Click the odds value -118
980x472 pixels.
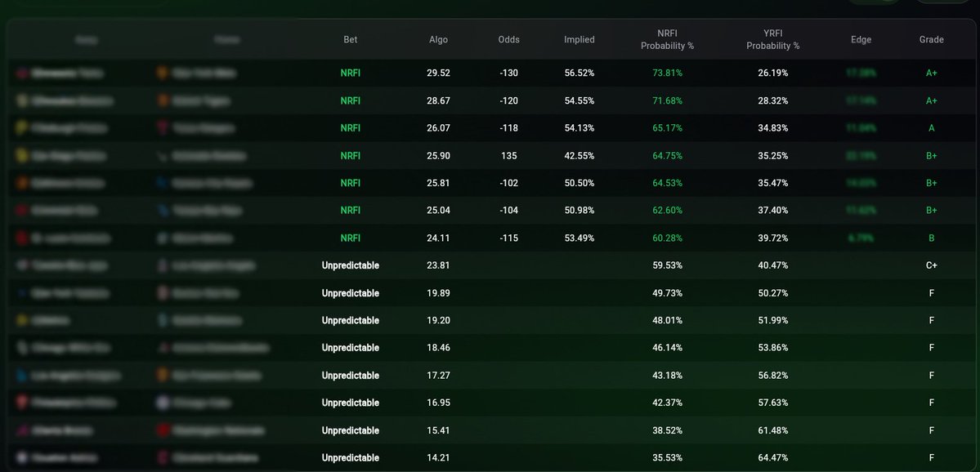pyautogui.click(x=508, y=128)
